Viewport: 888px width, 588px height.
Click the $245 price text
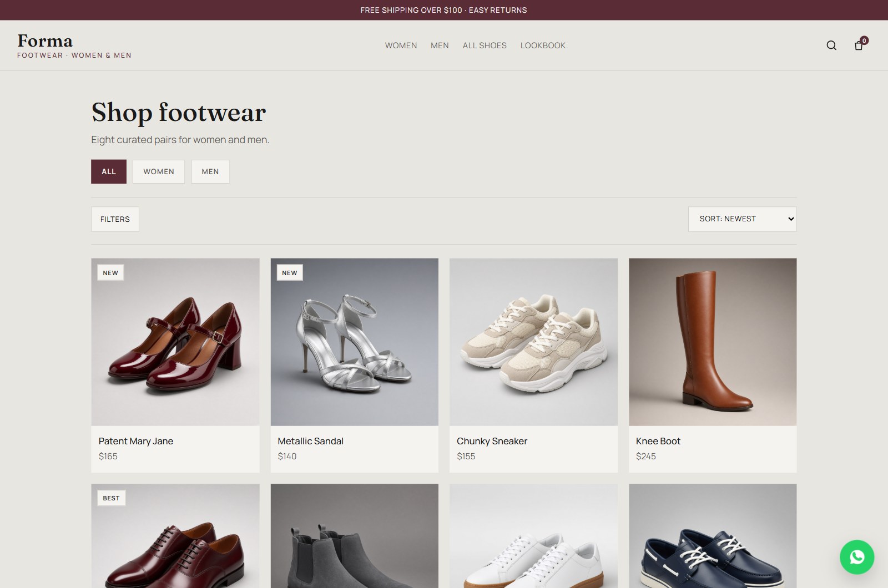pyautogui.click(x=645, y=456)
